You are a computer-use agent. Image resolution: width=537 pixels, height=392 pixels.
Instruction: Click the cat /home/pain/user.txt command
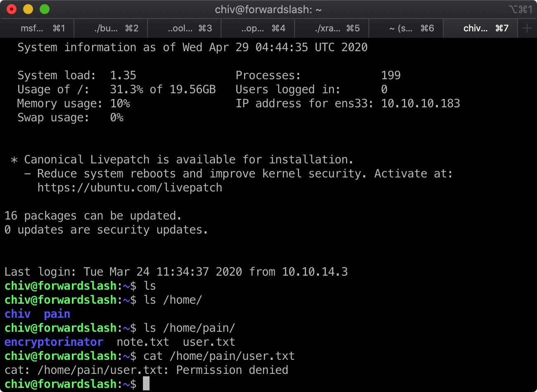[219, 356]
